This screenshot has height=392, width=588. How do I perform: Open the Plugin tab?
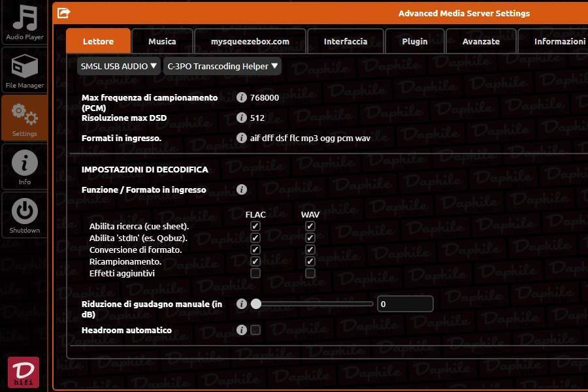[x=415, y=41]
